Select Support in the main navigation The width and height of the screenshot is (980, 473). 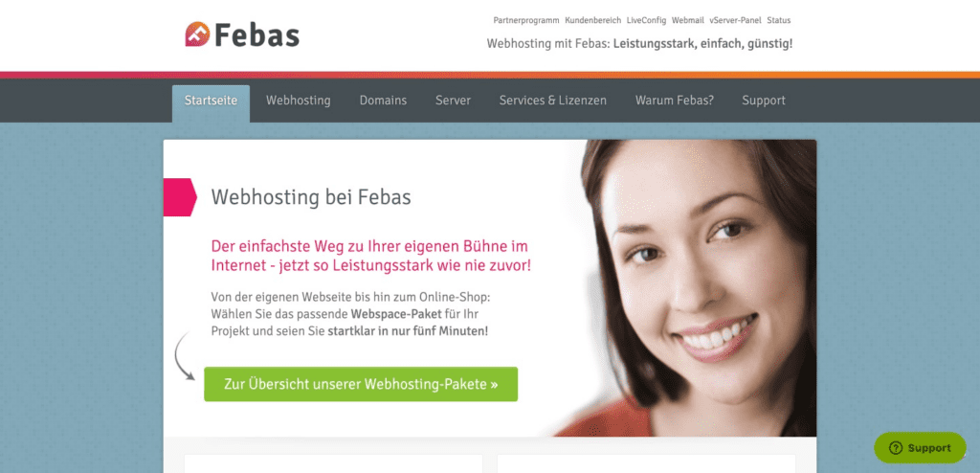pos(764,101)
